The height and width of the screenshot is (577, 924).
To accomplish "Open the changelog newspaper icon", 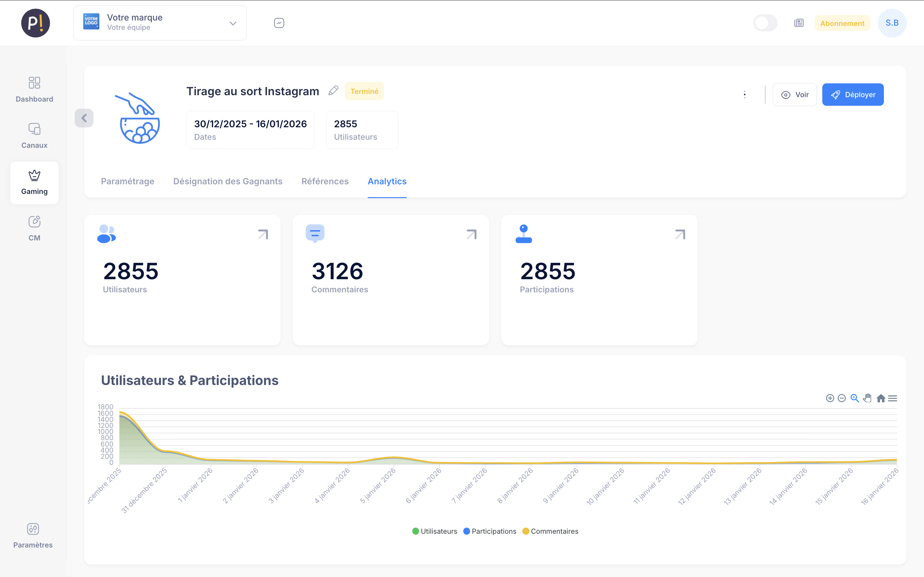I will pos(798,23).
